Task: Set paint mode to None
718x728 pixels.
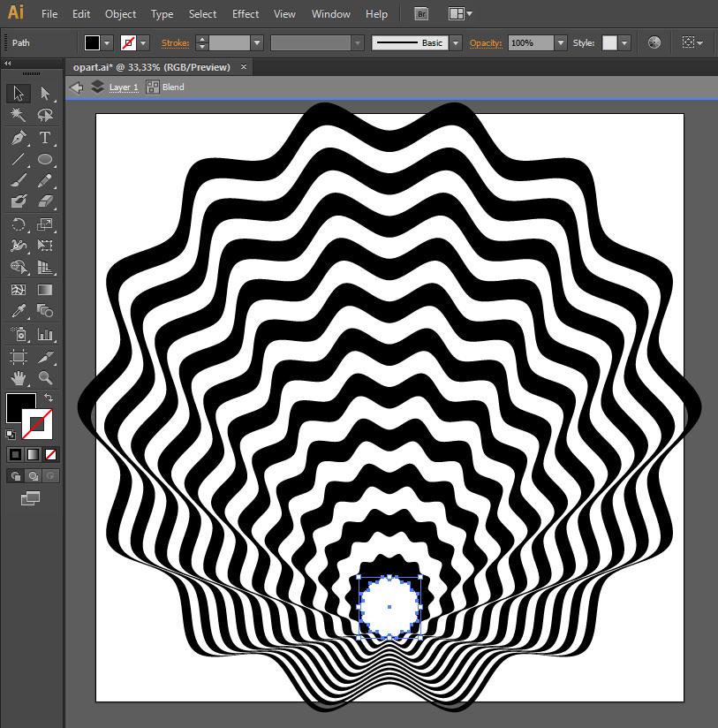Action: [50, 455]
